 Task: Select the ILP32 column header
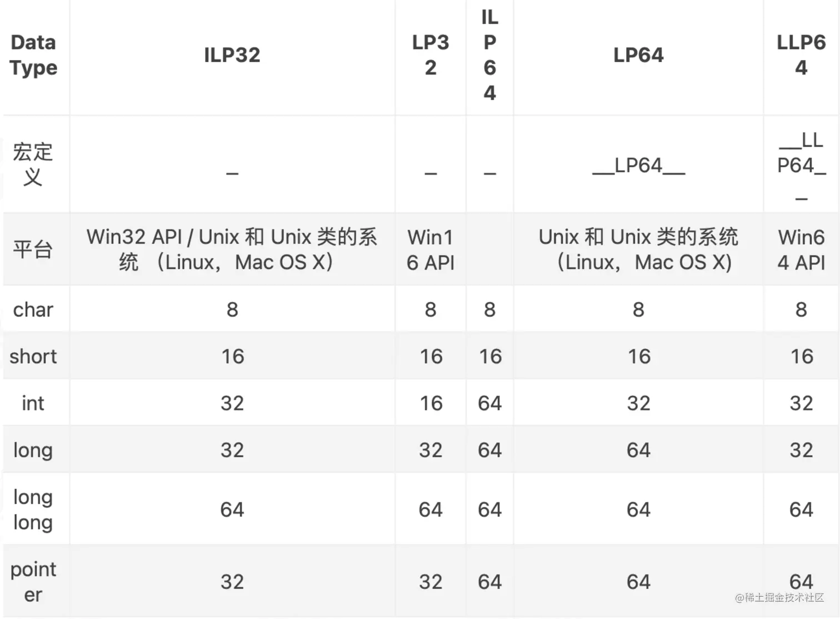(x=232, y=55)
